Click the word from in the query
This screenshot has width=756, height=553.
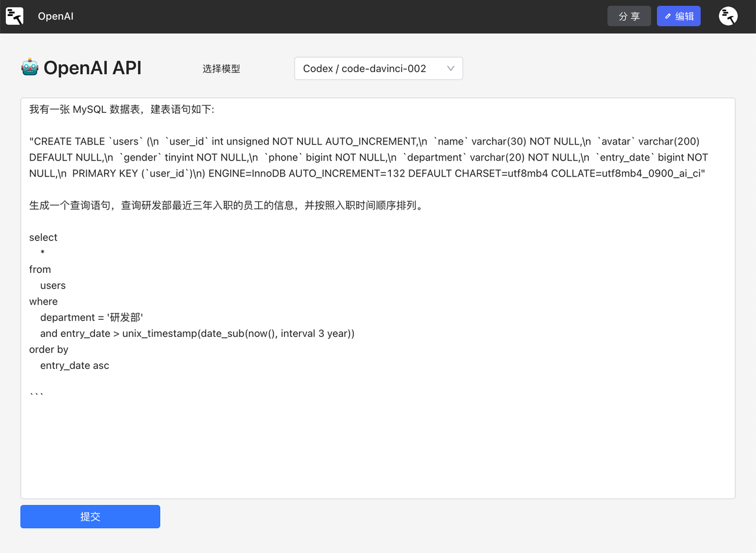pos(40,269)
